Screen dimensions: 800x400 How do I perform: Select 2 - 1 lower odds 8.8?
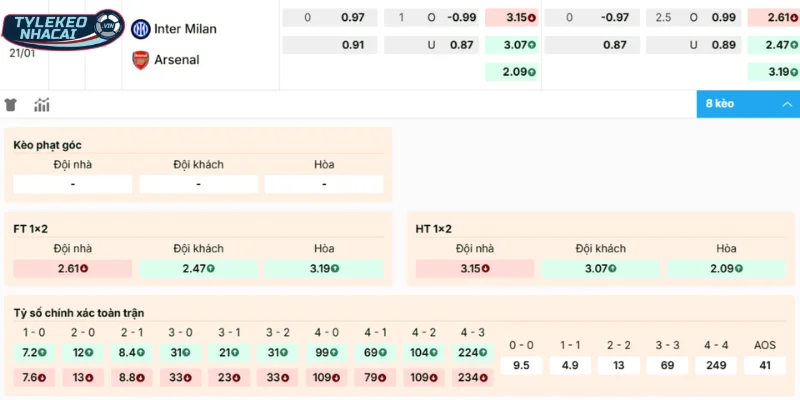click(132, 378)
